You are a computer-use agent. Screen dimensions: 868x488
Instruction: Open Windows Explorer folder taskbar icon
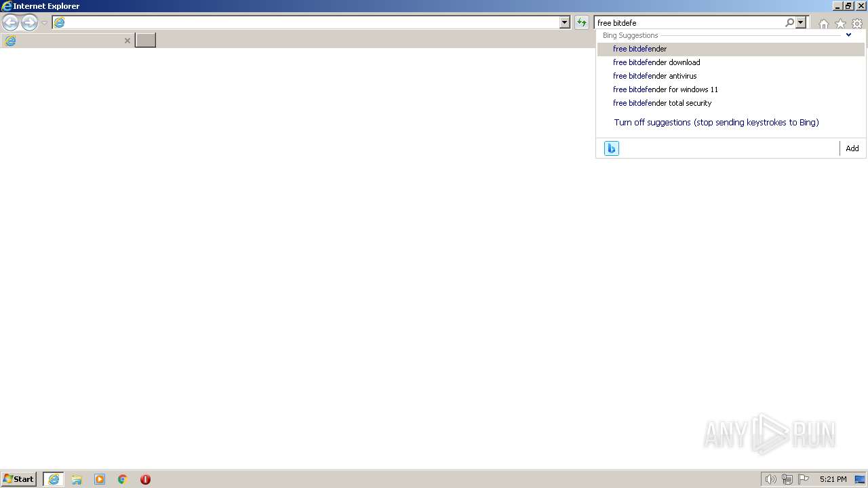point(77,479)
